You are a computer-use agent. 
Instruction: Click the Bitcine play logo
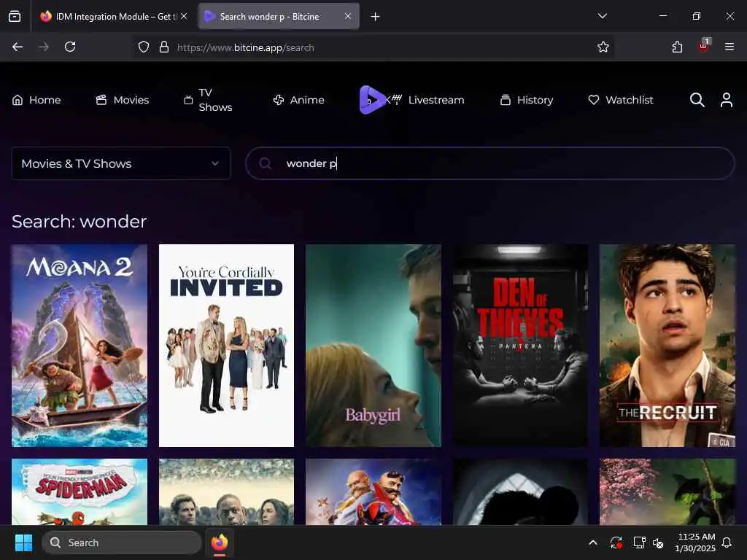point(371,99)
